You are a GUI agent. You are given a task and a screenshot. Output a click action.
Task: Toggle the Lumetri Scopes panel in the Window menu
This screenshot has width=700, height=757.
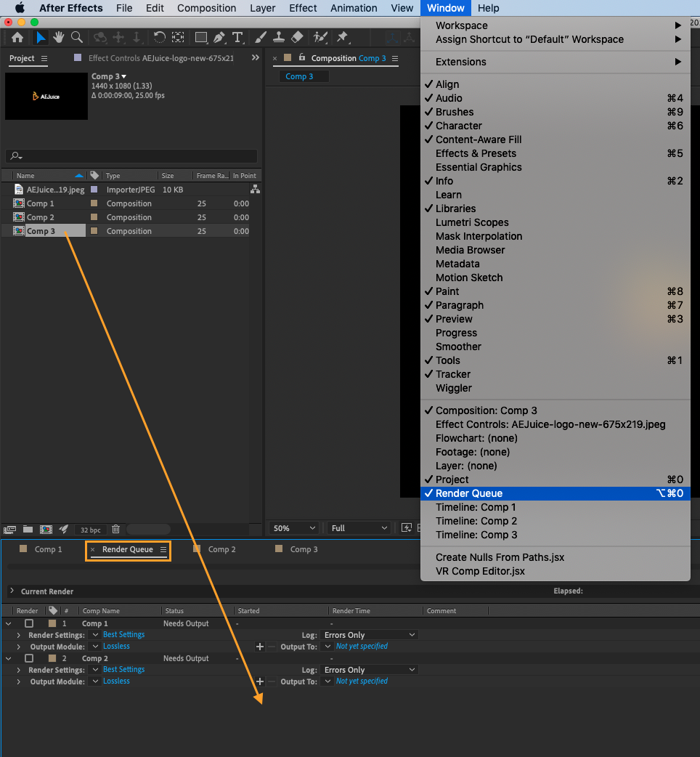pos(472,222)
